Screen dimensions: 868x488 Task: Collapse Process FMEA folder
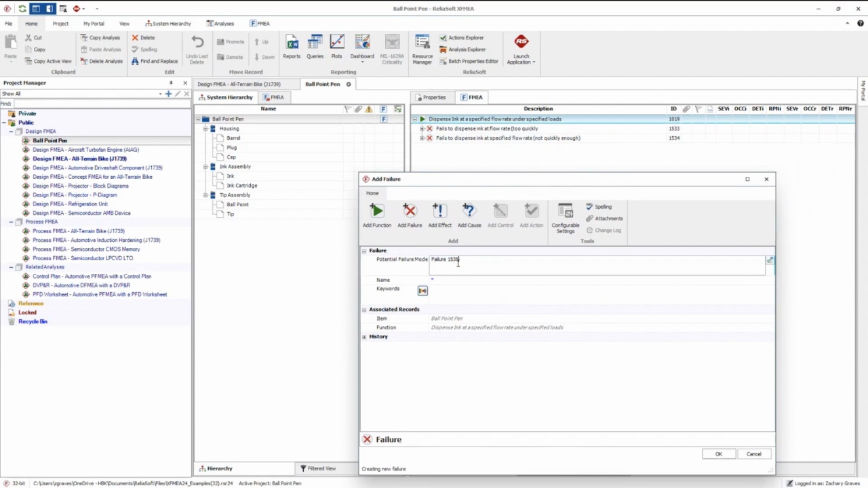(12, 222)
